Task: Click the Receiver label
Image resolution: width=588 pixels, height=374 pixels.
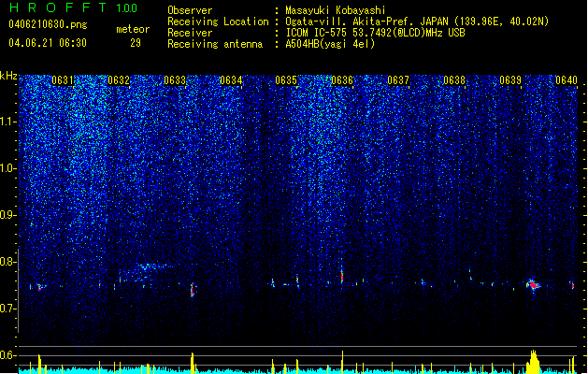Action: (x=190, y=33)
